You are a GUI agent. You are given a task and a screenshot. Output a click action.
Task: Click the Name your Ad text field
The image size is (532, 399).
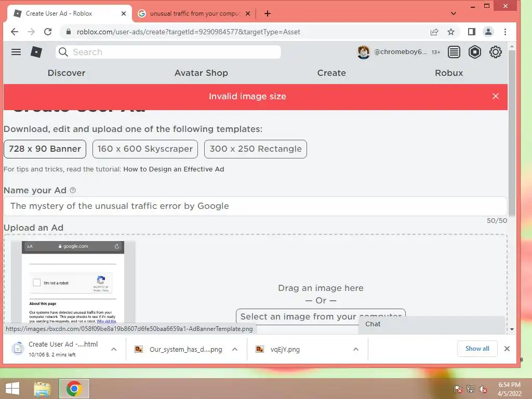tap(256, 206)
